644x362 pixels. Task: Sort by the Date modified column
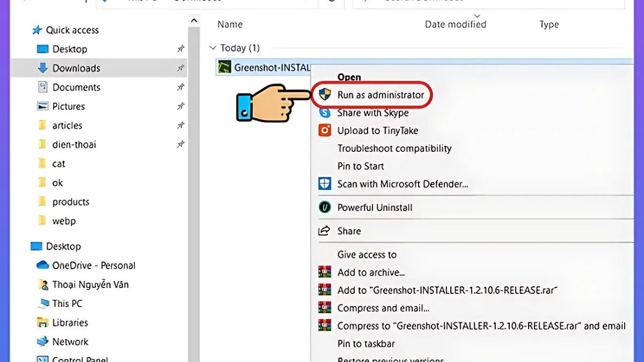point(456,24)
